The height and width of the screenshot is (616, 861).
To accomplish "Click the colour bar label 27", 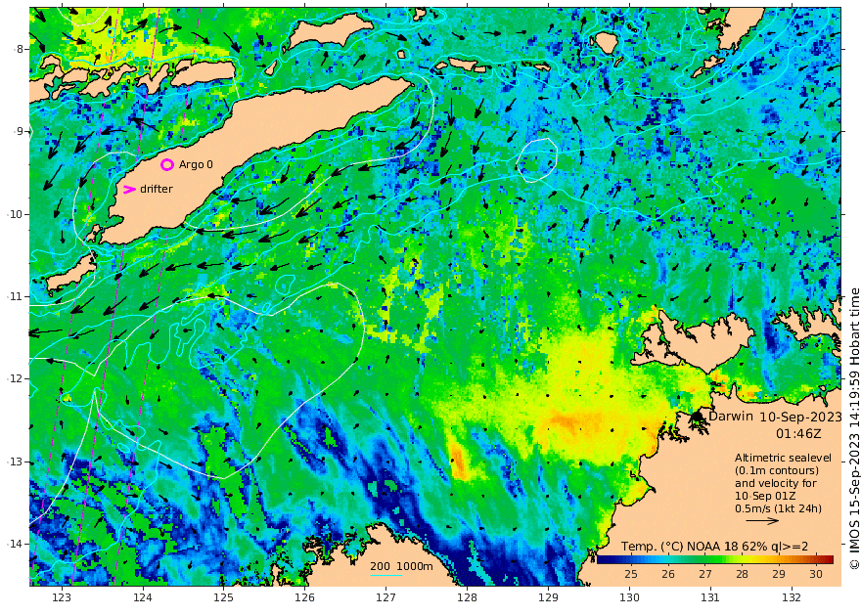I will coord(705,574).
